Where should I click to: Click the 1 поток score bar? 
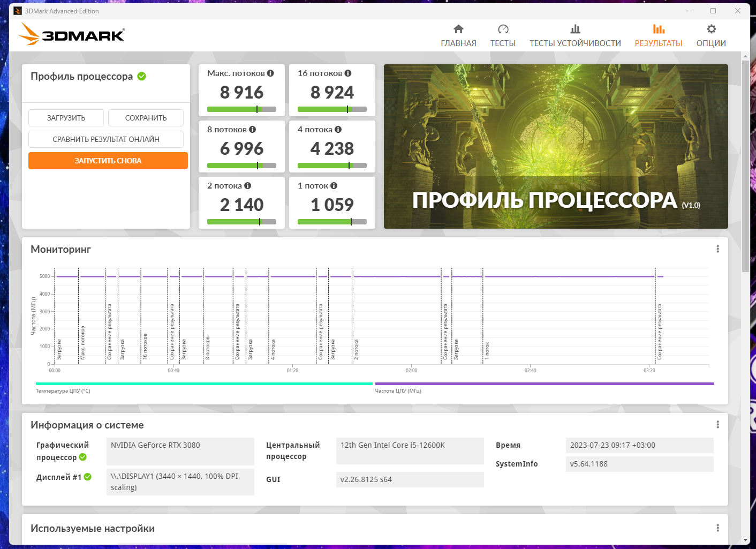[x=332, y=222]
